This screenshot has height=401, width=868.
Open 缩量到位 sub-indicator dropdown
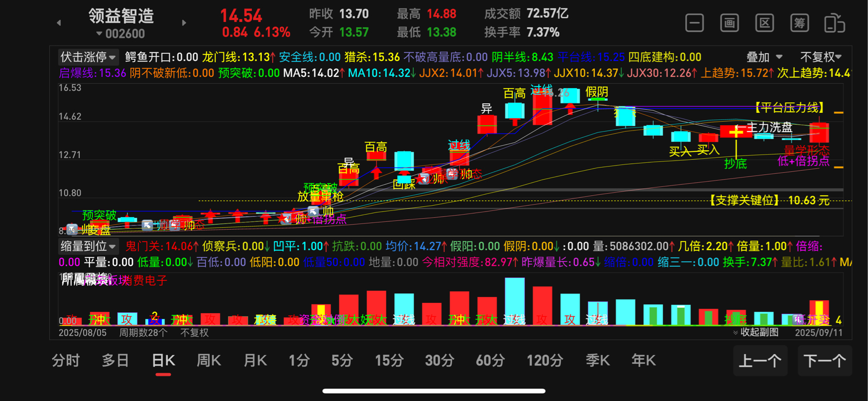coord(88,246)
